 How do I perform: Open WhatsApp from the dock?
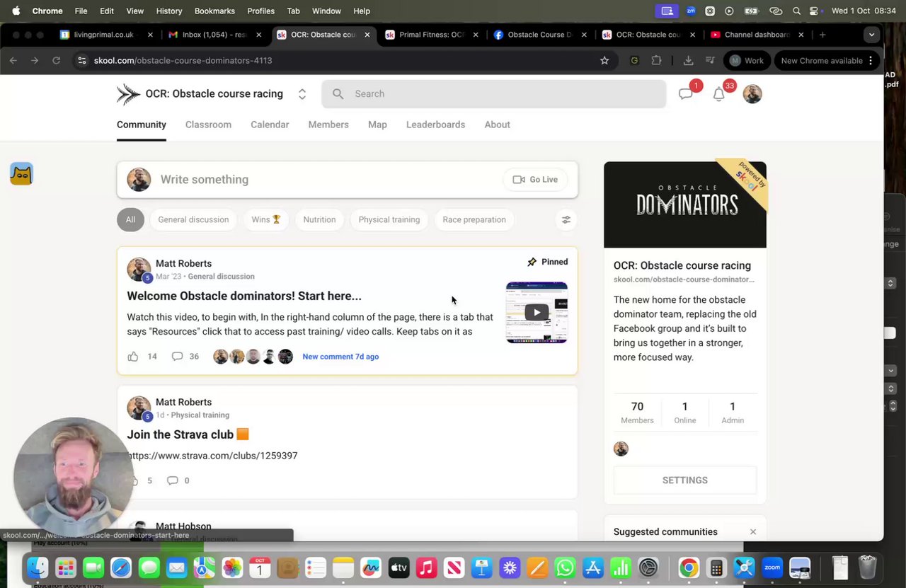[565, 567]
